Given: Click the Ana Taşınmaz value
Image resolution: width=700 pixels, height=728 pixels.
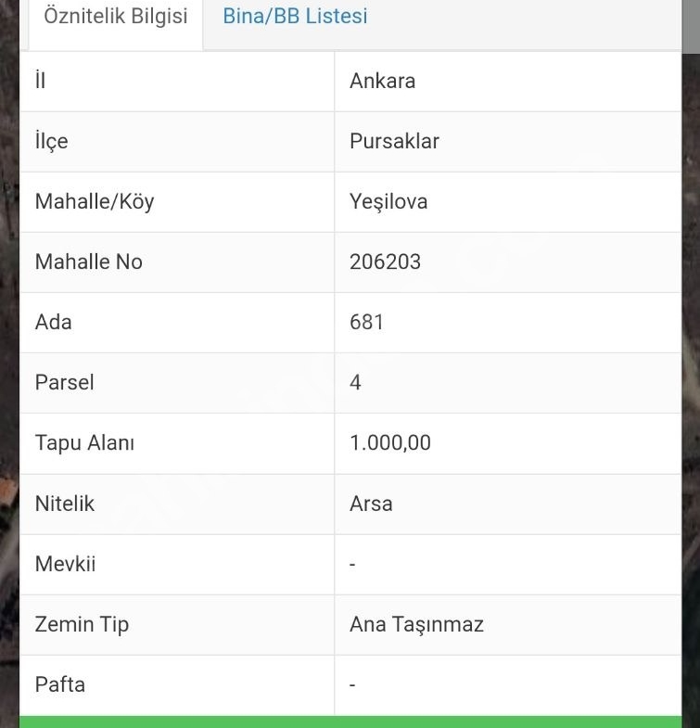Looking at the screenshot, I should pyautogui.click(x=416, y=624).
